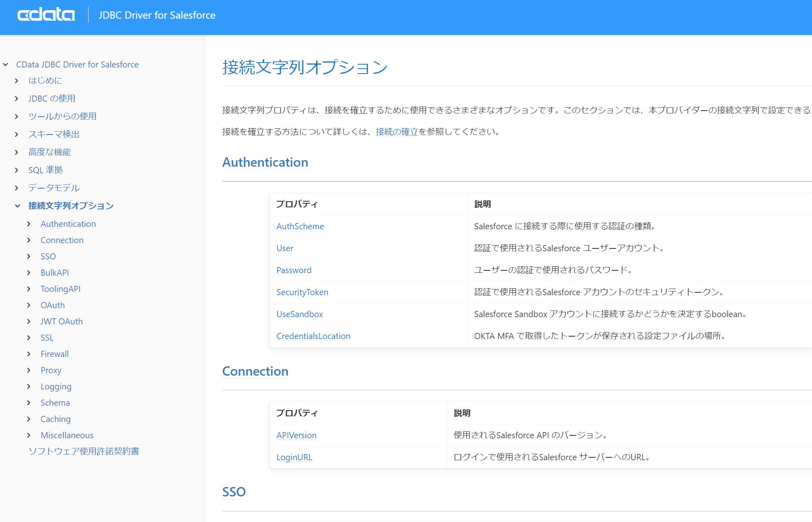812x522 pixels.
Task: Click the CData logo
Action: pos(46,15)
